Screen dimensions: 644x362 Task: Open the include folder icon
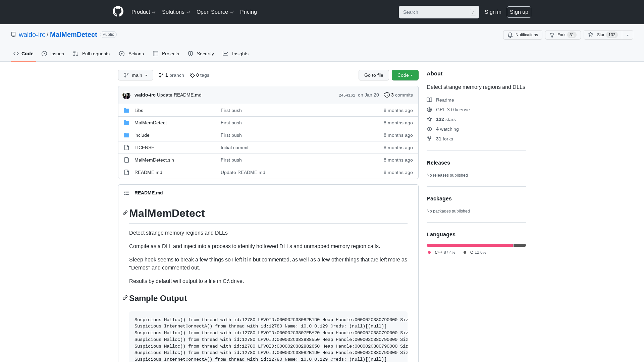pos(126,135)
